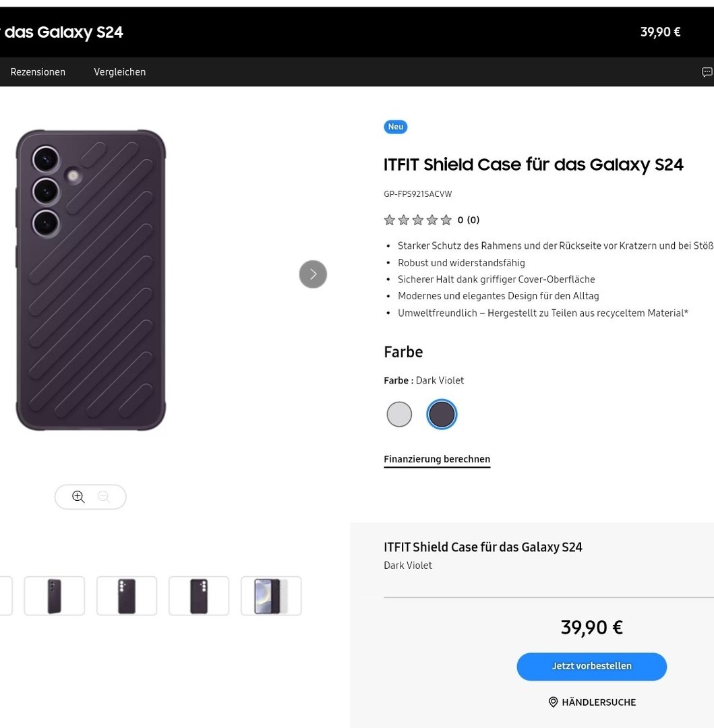Viewport: 714px width, 728px height.
Task: Open the Finanzierung berechnen link
Action: click(437, 459)
